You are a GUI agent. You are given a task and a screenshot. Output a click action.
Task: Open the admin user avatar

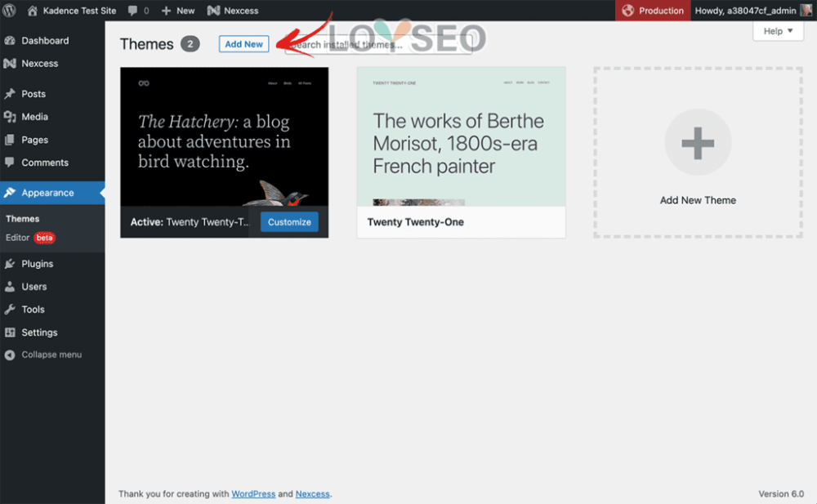(x=806, y=11)
